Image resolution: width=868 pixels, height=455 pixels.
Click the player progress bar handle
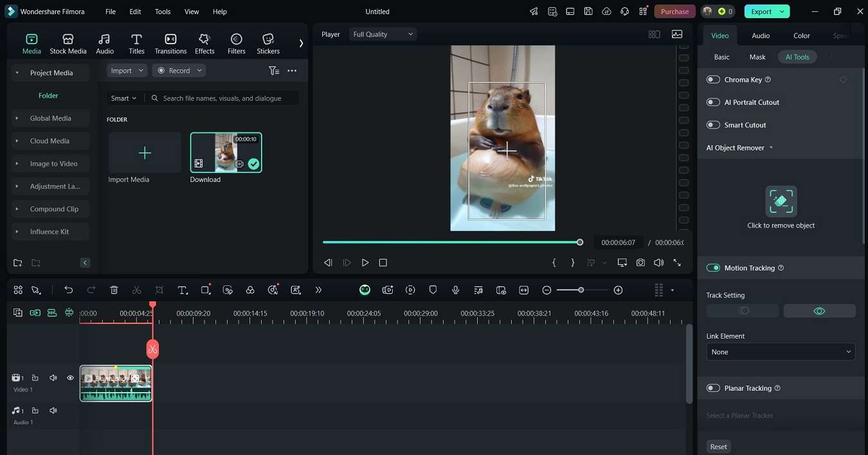click(580, 242)
